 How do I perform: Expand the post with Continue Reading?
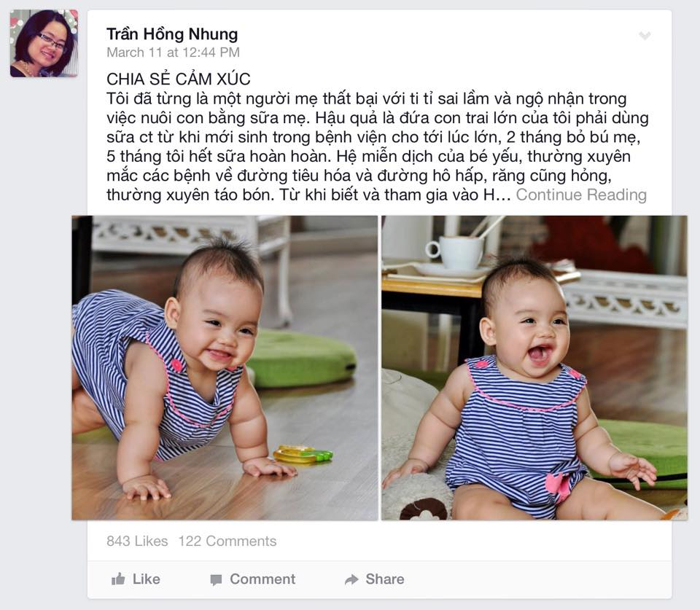tap(581, 195)
